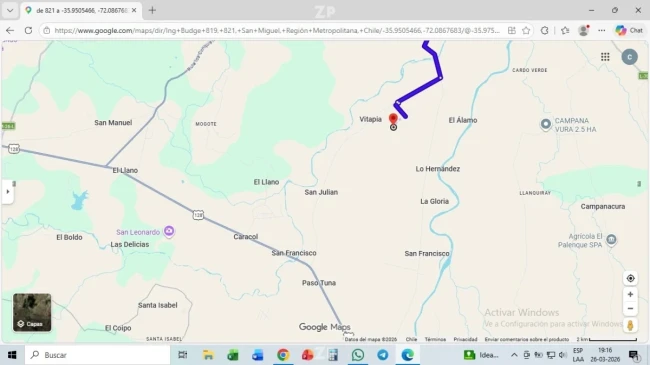
Task: Open the Privacidad link
Action: coord(466,339)
